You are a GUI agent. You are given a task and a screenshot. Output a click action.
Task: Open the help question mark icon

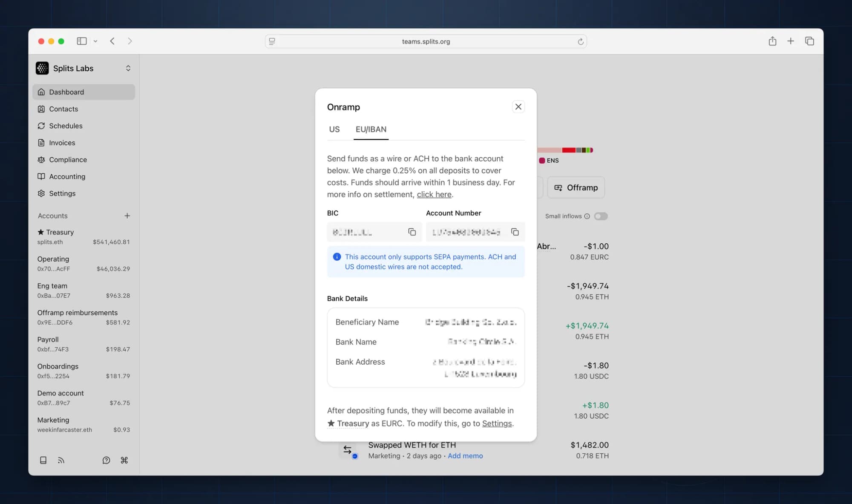(x=106, y=460)
